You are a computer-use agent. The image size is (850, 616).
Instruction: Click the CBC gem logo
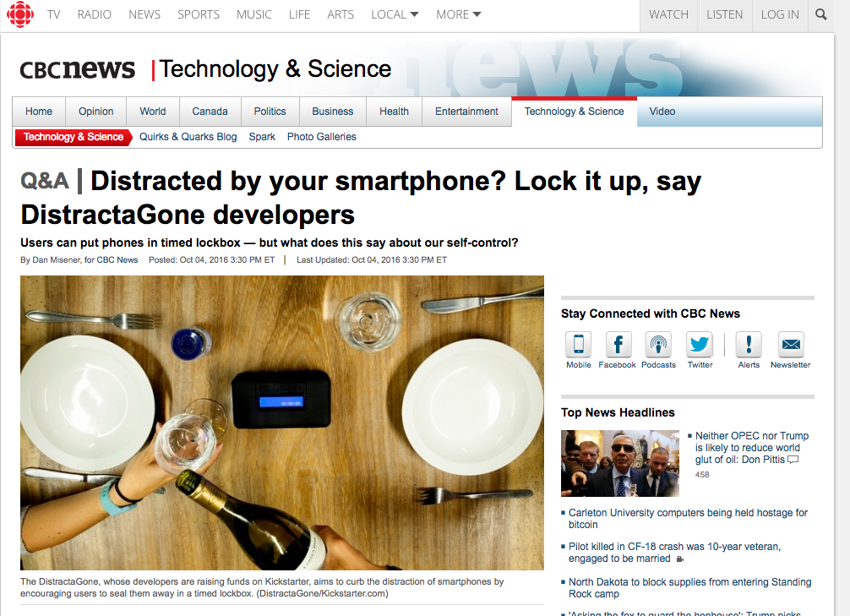[20, 14]
